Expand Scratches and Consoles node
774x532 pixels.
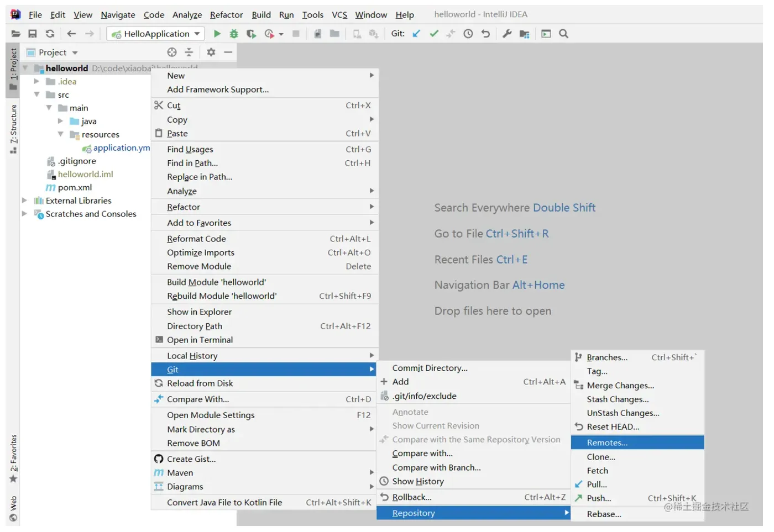[24, 214]
